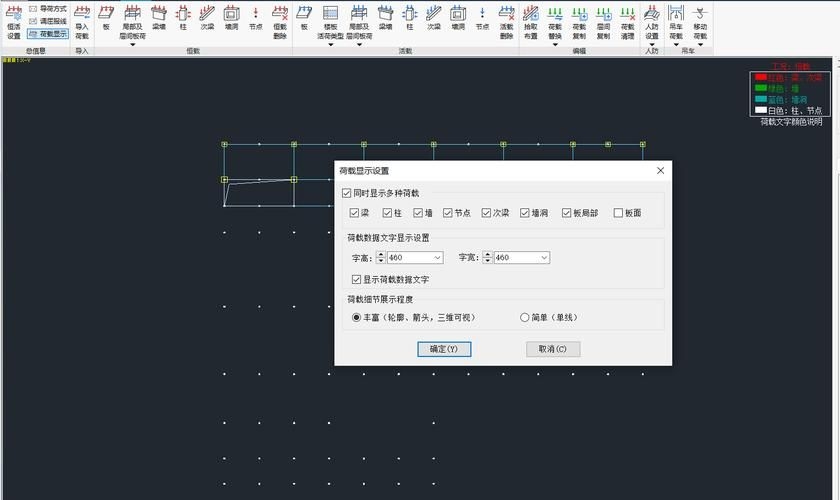
Task: Click the 拾取布置 pick-and-place tool
Action: [x=531, y=23]
